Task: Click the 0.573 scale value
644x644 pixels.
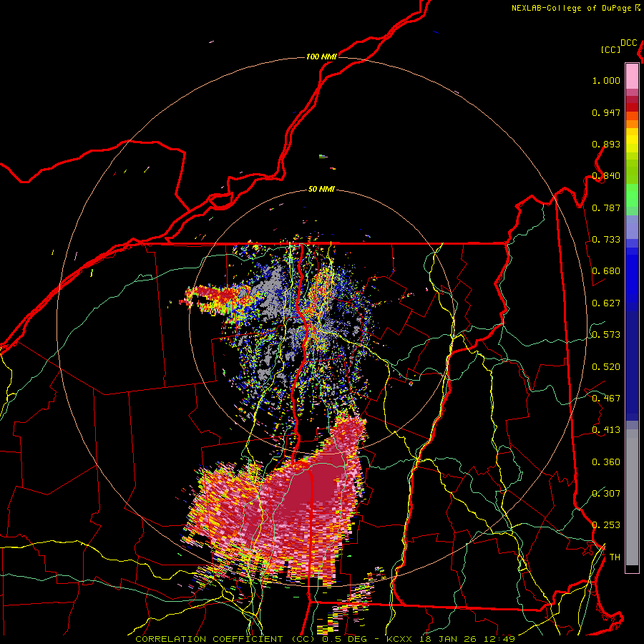Action: [606, 335]
